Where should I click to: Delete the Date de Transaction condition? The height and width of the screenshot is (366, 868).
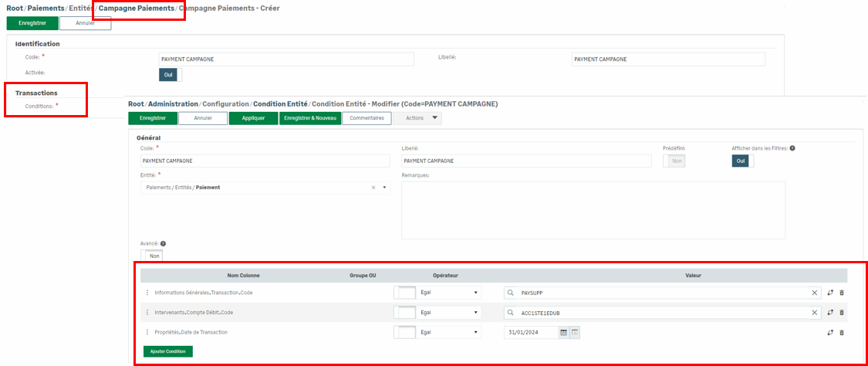point(841,332)
